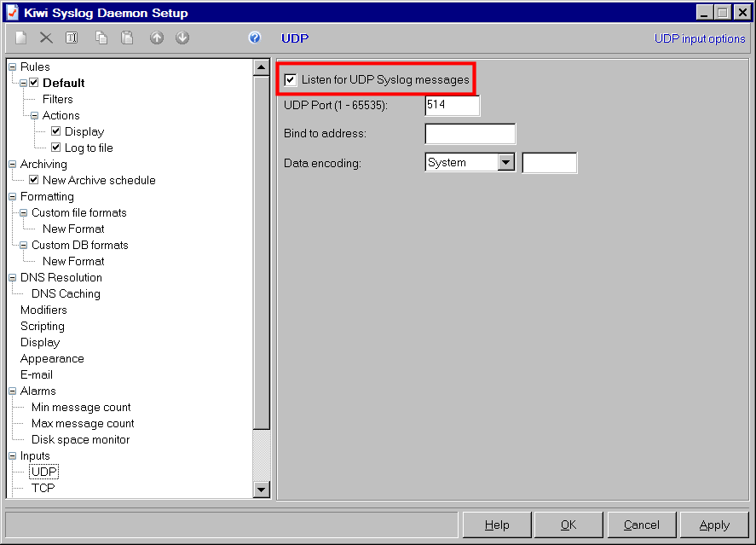Select Max message count alarm
Viewport: 756px width, 545px height.
[83, 423]
